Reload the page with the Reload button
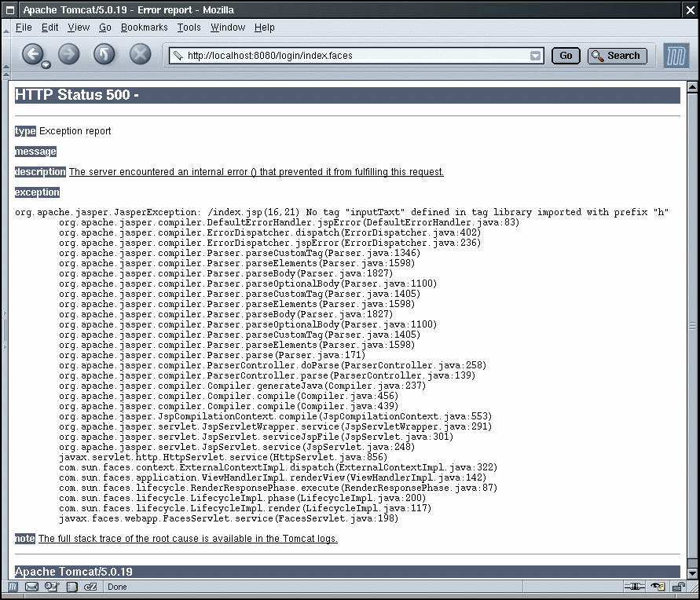Screen dimensions: 700x600 pyautogui.click(x=104, y=55)
